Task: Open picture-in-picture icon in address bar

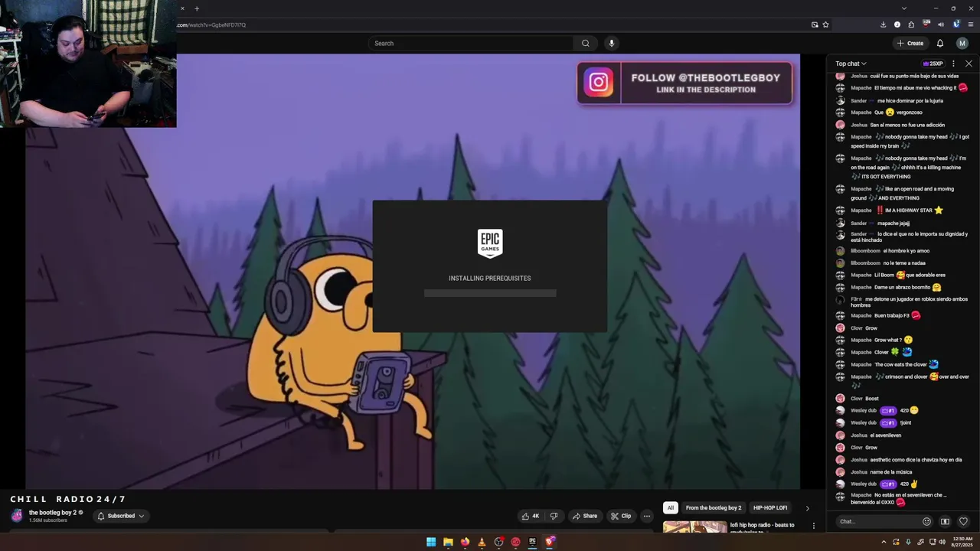Action: tap(815, 24)
